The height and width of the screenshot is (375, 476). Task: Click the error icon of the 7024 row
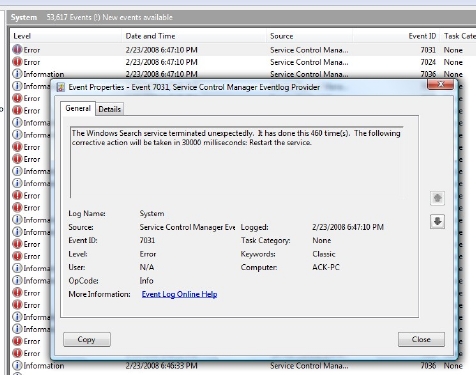tap(17, 62)
